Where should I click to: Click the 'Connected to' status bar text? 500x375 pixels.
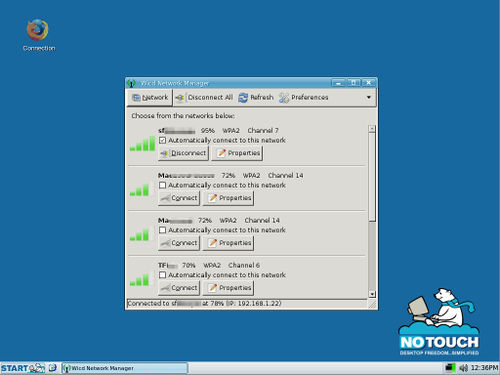pyautogui.click(x=204, y=303)
